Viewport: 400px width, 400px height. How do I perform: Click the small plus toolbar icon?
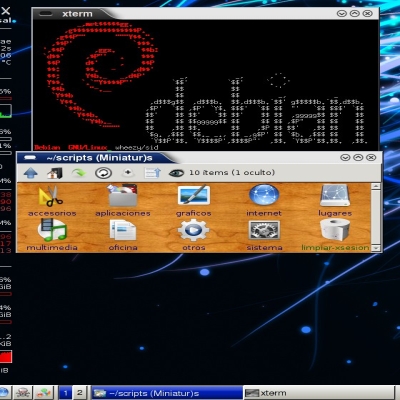click(x=128, y=173)
